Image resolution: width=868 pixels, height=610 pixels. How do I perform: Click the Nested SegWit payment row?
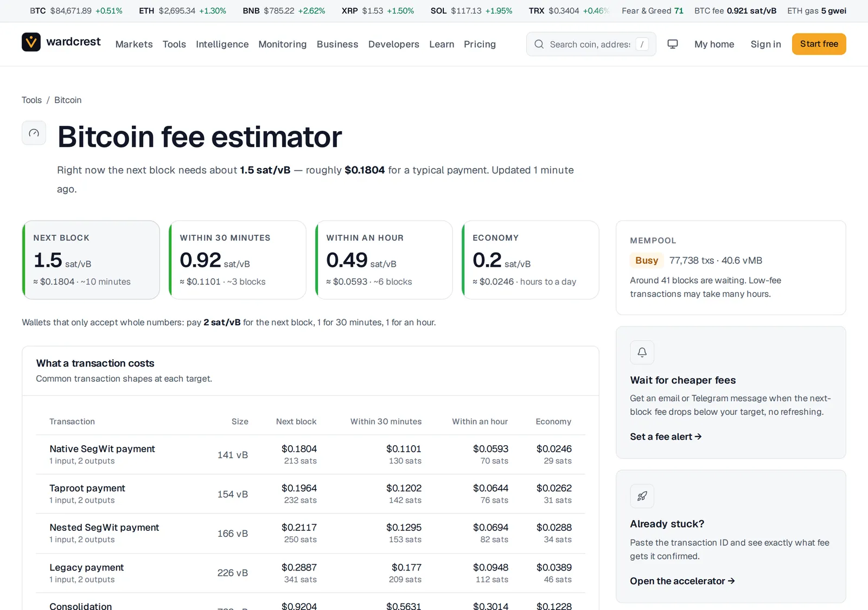(310, 534)
